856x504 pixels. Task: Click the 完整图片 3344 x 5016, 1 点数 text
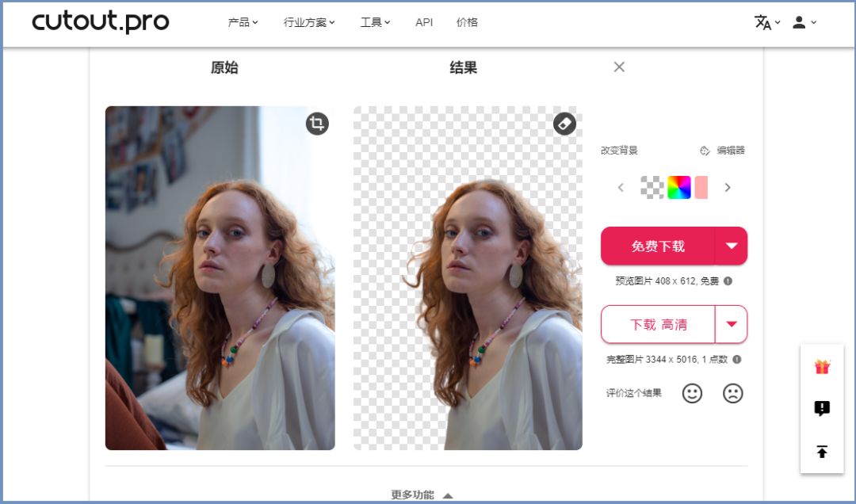(667, 359)
